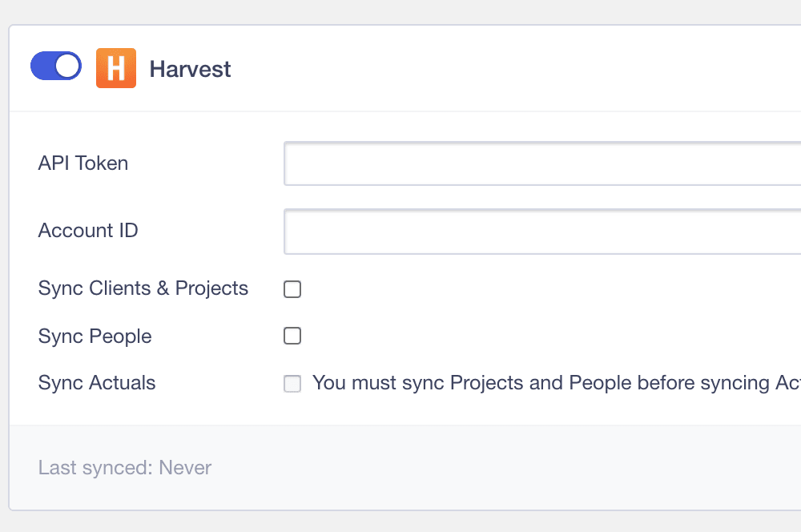
Task: Enable the Sync Clients & Projects checkbox
Action: pyautogui.click(x=292, y=289)
